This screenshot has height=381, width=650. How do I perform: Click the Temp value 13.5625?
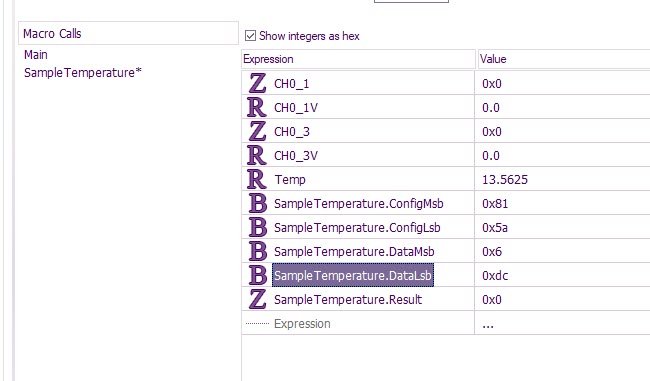pyautogui.click(x=504, y=180)
